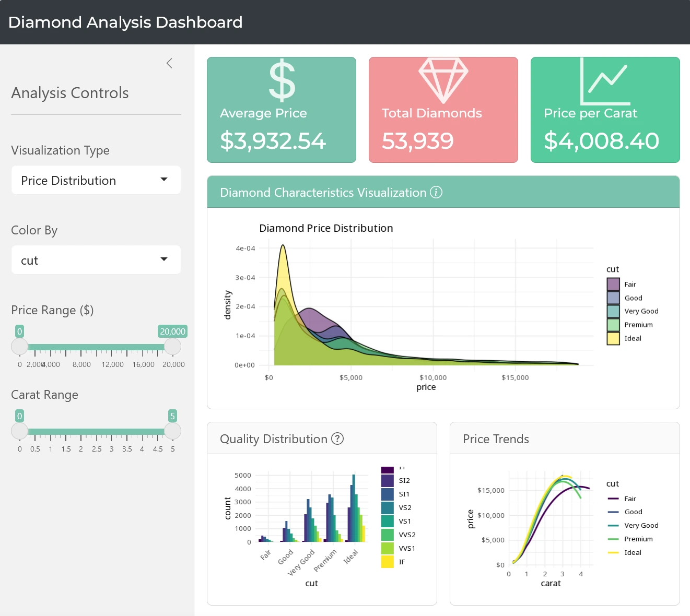
Task: Open the question mark help icon beside Quality Distribution
Action: (338, 439)
